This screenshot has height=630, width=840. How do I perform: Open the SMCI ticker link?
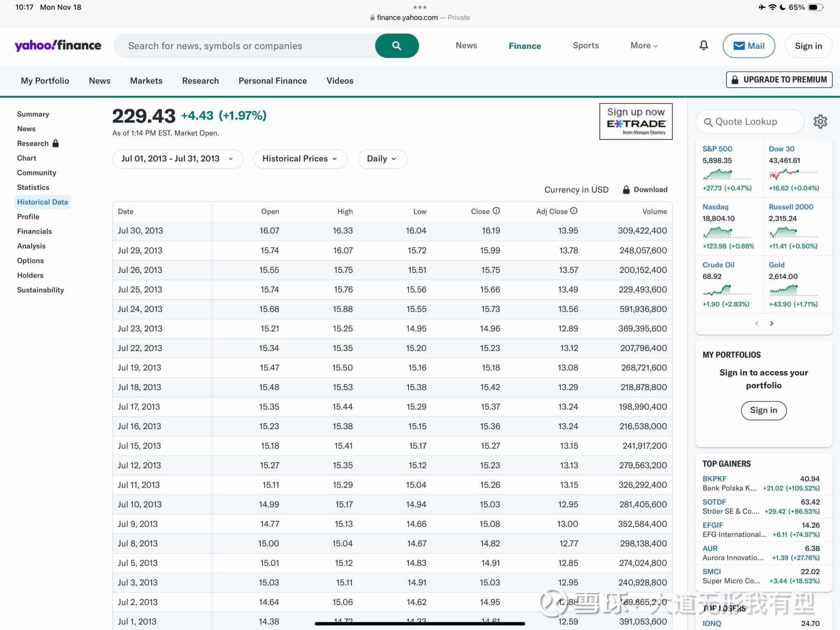[712, 572]
